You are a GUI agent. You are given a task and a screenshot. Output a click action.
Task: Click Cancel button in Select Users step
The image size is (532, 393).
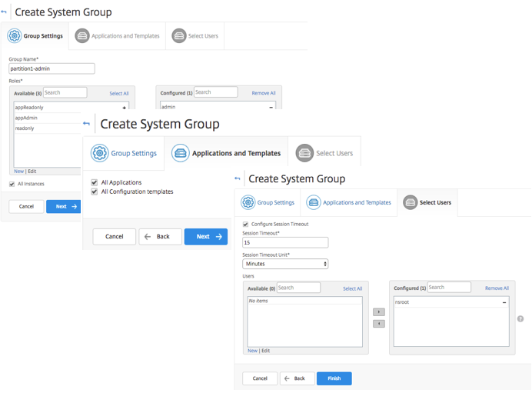pyautogui.click(x=260, y=378)
